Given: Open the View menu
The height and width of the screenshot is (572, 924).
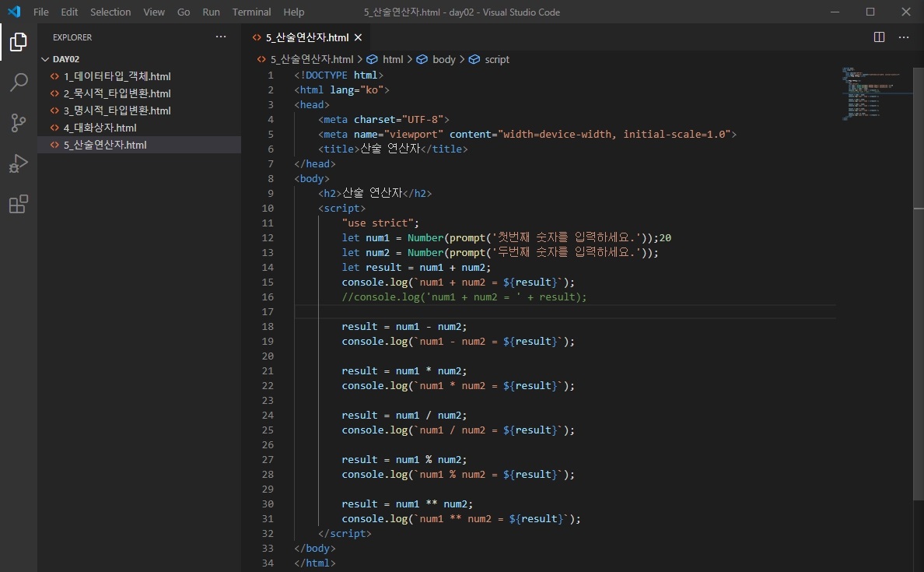Looking at the screenshot, I should [x=154, y=12].
